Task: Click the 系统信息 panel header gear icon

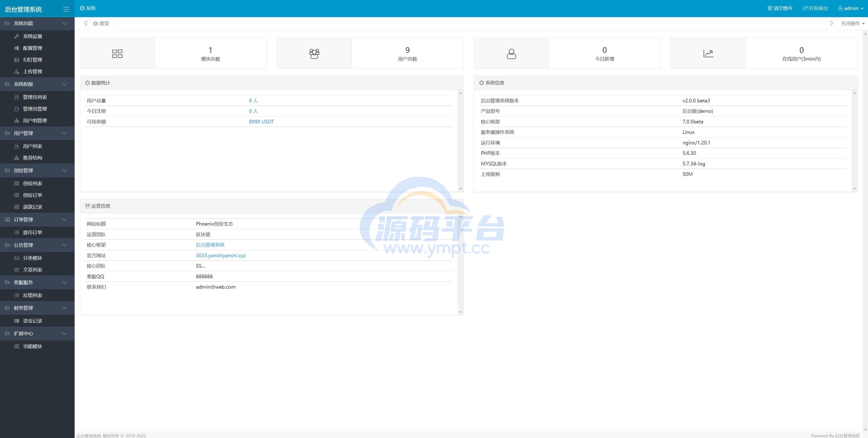Action: tap(481, 83)
